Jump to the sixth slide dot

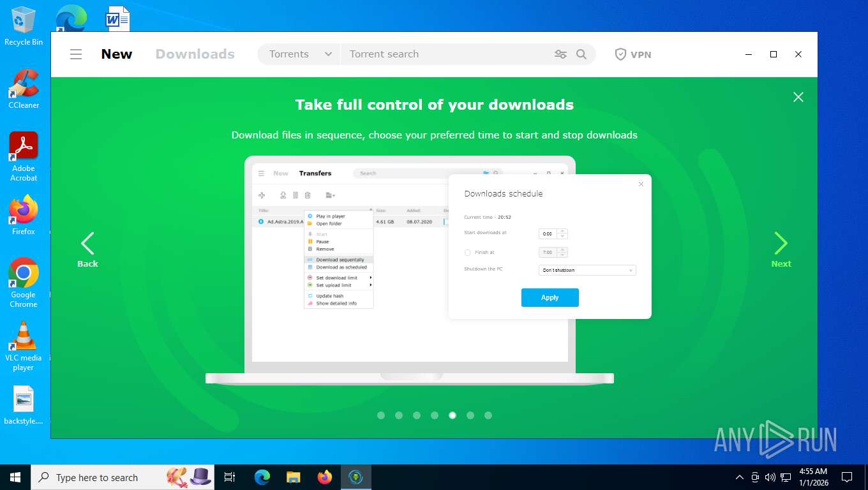coord(470,415)
